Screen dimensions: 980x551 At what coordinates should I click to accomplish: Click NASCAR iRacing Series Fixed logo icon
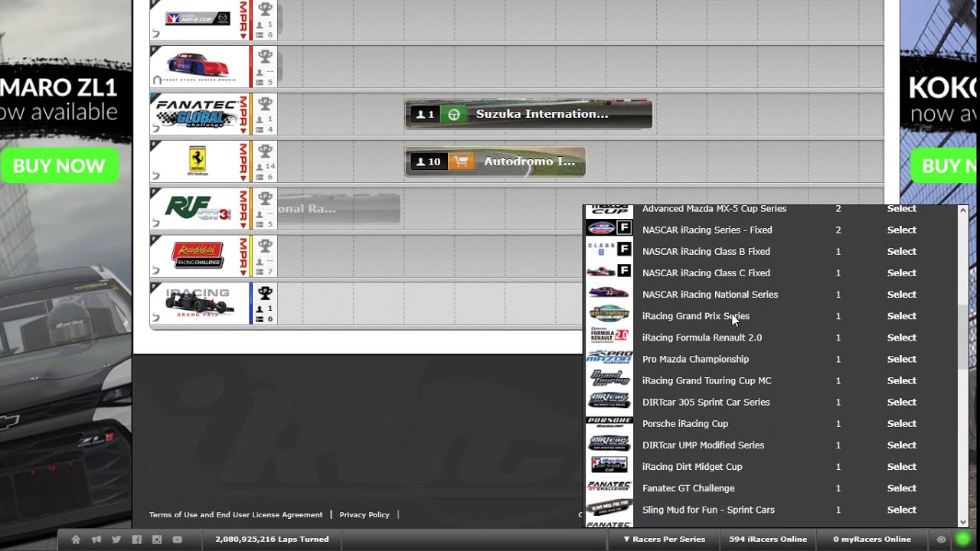pos(609,228)
